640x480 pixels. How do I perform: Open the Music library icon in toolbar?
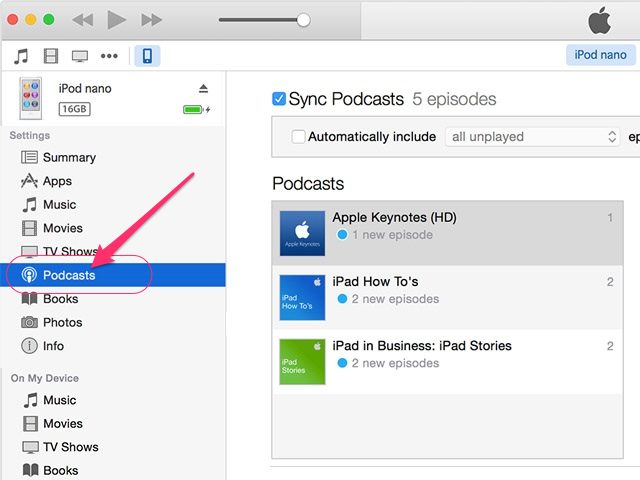tap(21, 56)
